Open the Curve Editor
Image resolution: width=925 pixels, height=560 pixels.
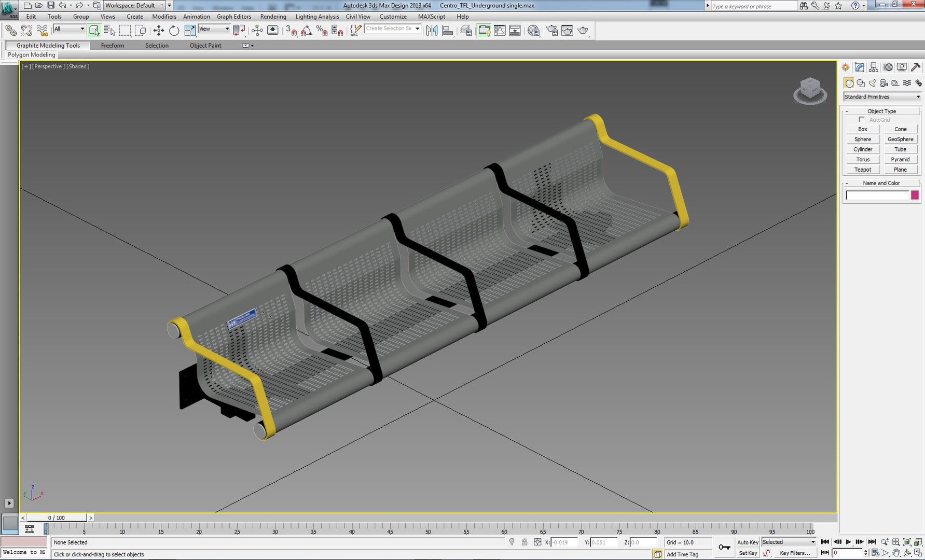500,31
